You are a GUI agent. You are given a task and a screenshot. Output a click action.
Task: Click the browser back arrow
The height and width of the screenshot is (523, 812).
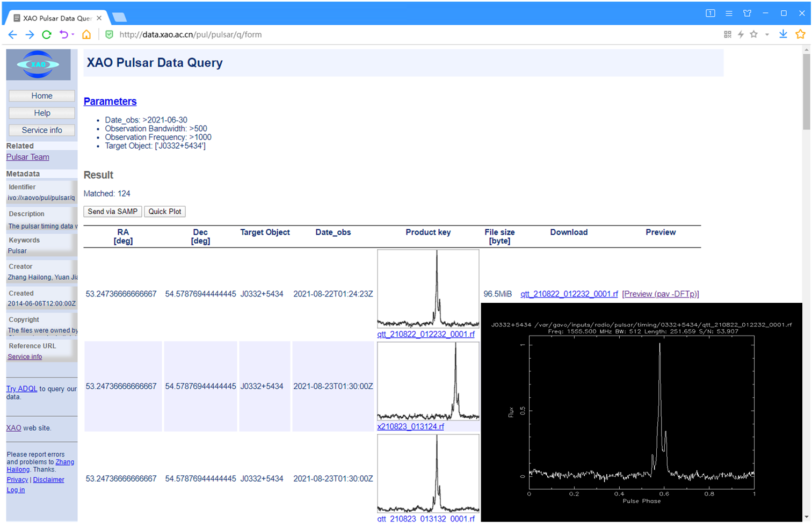coord(13,34)
